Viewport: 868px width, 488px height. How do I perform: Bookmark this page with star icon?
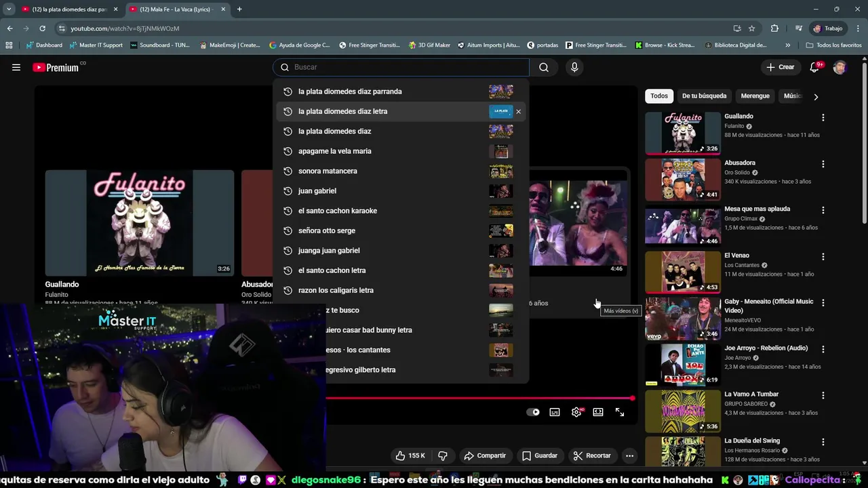click(x=751, y=28)
